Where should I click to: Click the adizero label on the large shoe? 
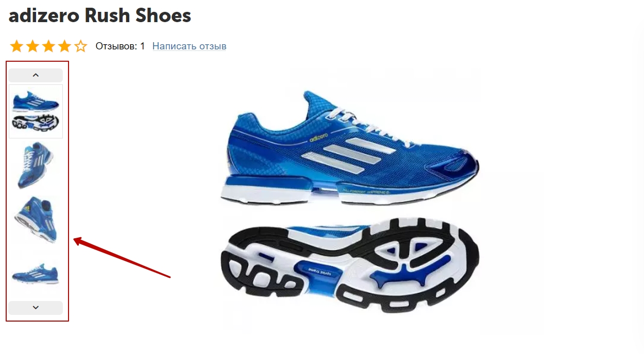(319, 137)
